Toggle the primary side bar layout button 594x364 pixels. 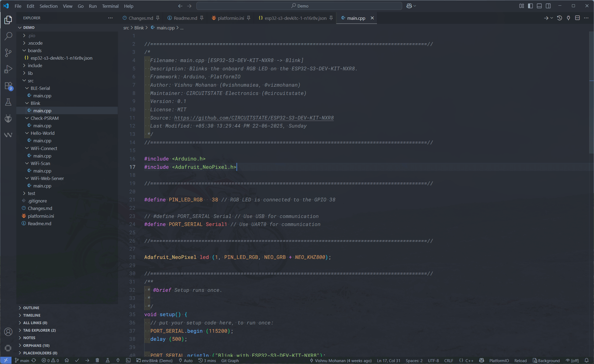(x=530, y=6)
